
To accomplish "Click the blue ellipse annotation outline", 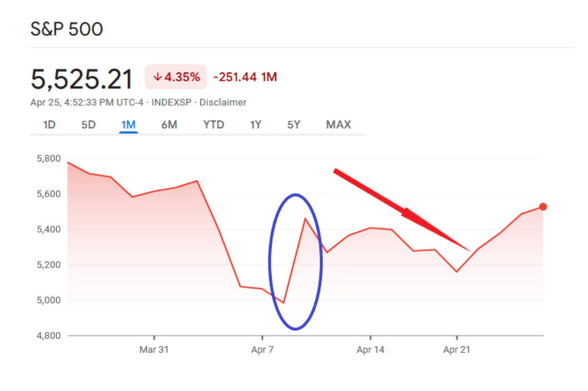I will tap(322, 261).
